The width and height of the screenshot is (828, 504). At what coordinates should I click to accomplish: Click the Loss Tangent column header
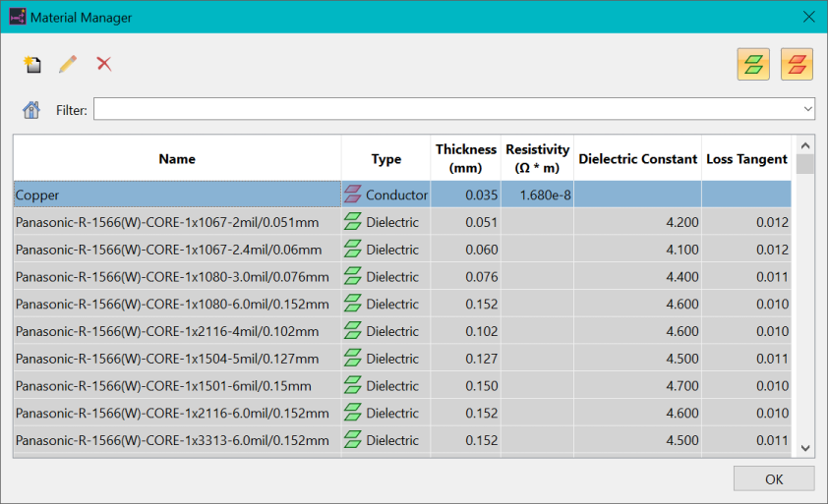746,158
